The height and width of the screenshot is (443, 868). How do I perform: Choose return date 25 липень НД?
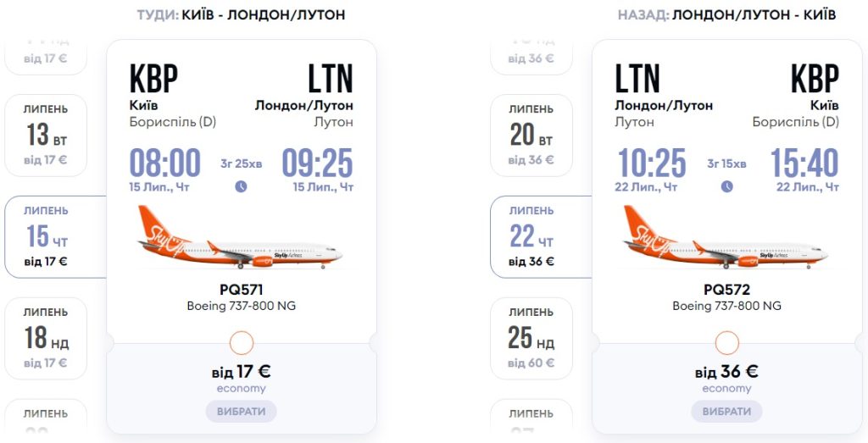(x=531, y=338)
